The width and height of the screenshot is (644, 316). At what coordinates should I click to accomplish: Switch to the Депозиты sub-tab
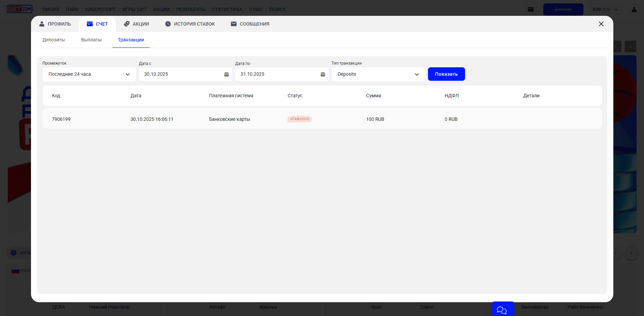54,40
